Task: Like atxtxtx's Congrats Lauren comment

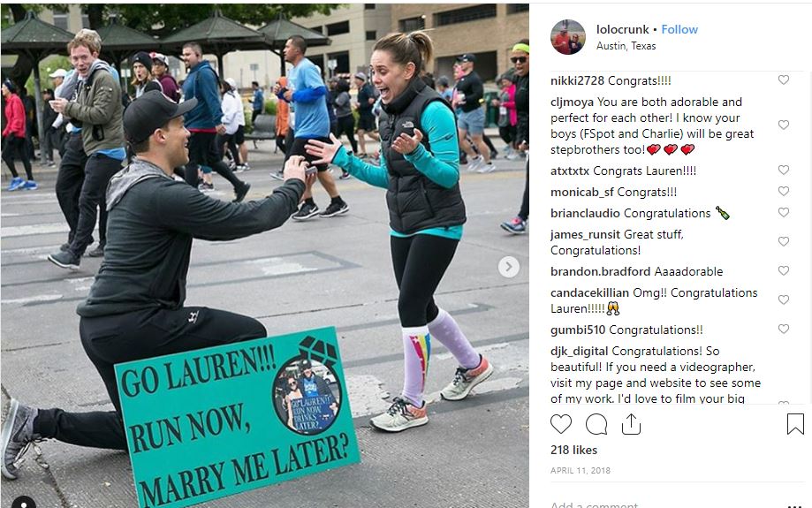Action: 784,170
